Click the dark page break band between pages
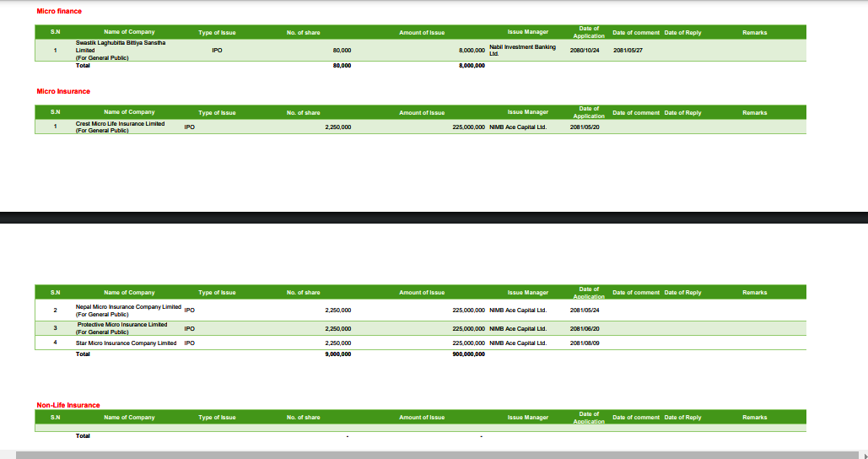Viewport: 868px width, 459px height. coord(434,218)
